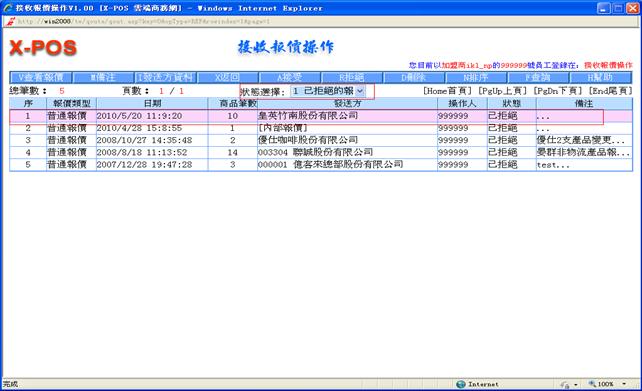
Task: Click the N排序 sort button
Action: (477, 77)
